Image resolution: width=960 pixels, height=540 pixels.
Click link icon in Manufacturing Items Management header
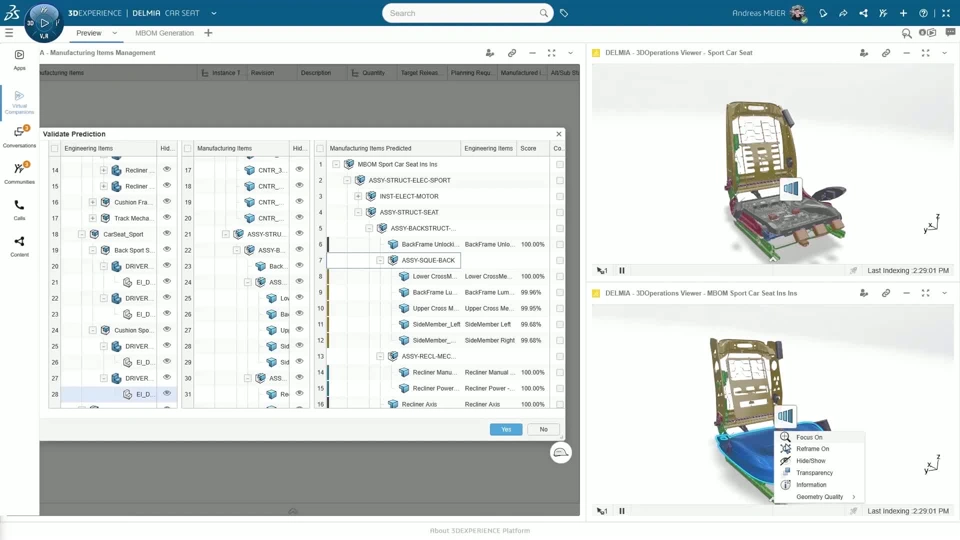tap(512, 53)
